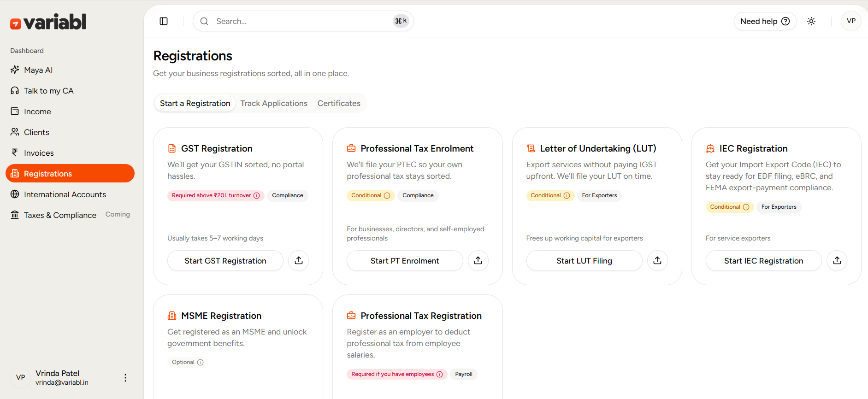Click IEC Registration icon
868x399 pixels.
click(x=710, y=148)
